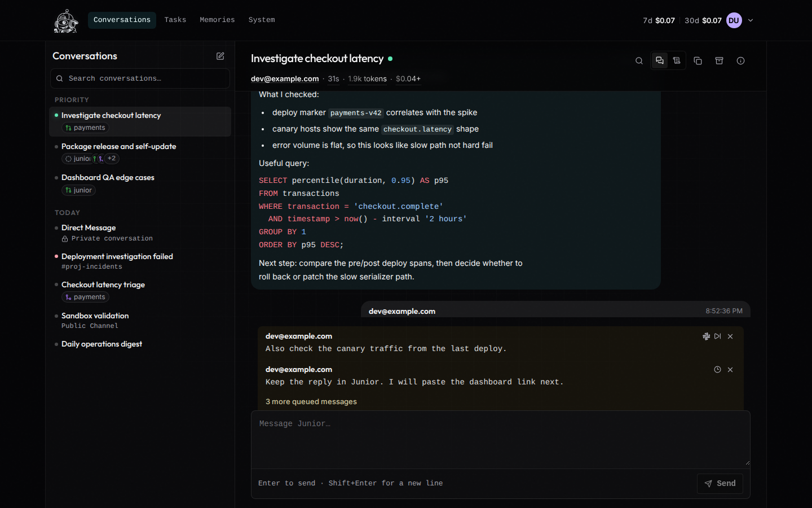
Task: Click the 31s duration in the header
Action: point(334,79)
